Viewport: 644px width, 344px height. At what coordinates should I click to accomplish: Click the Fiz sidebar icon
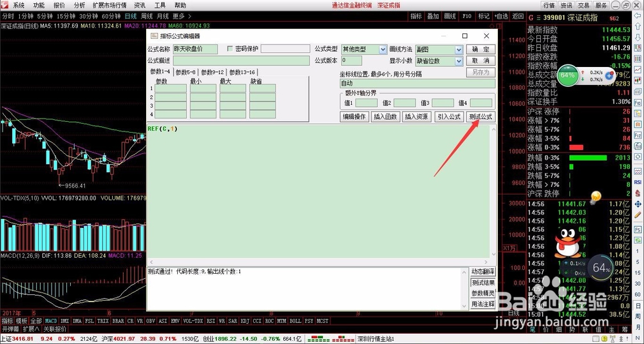pyautogui.click(x=638, y=135)
